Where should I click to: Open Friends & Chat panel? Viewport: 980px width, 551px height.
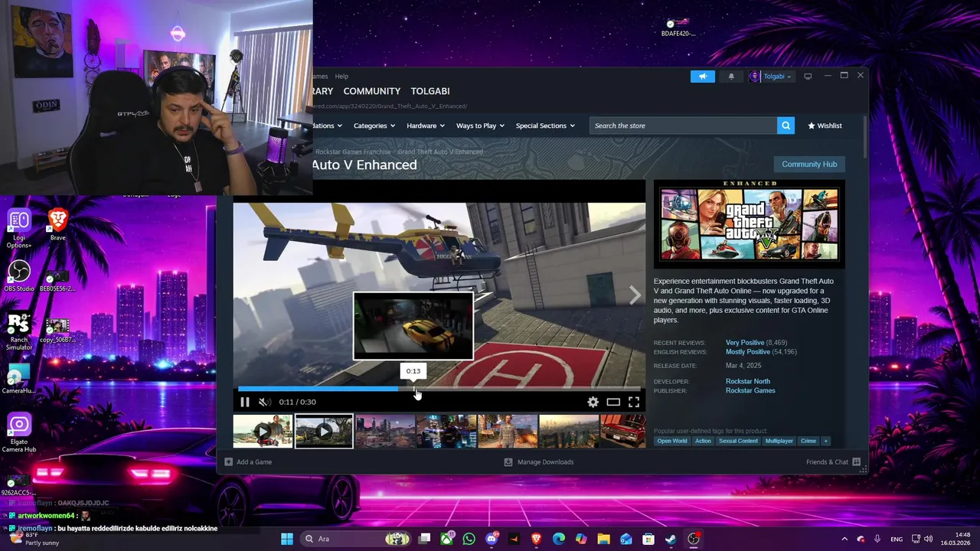click(833, 462)
